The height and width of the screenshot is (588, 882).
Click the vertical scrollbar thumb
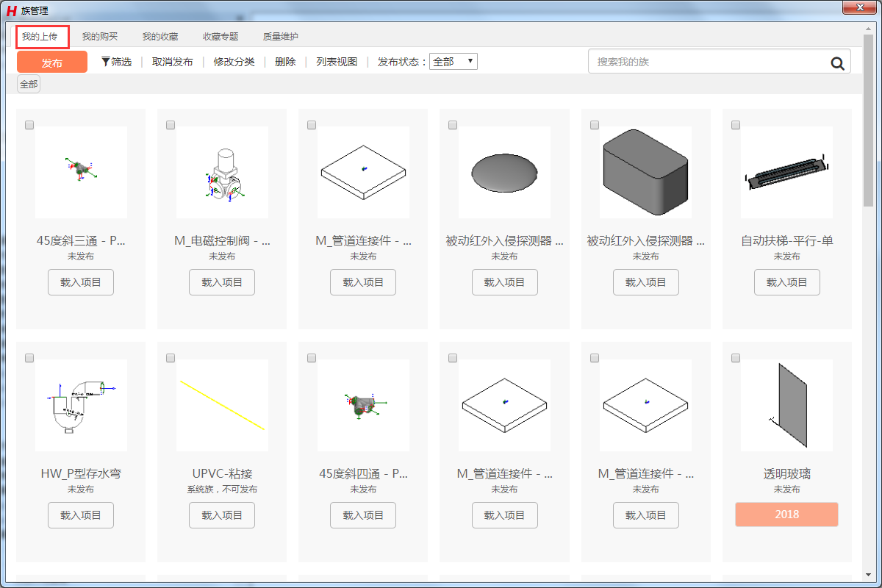(x=868, y=121)
